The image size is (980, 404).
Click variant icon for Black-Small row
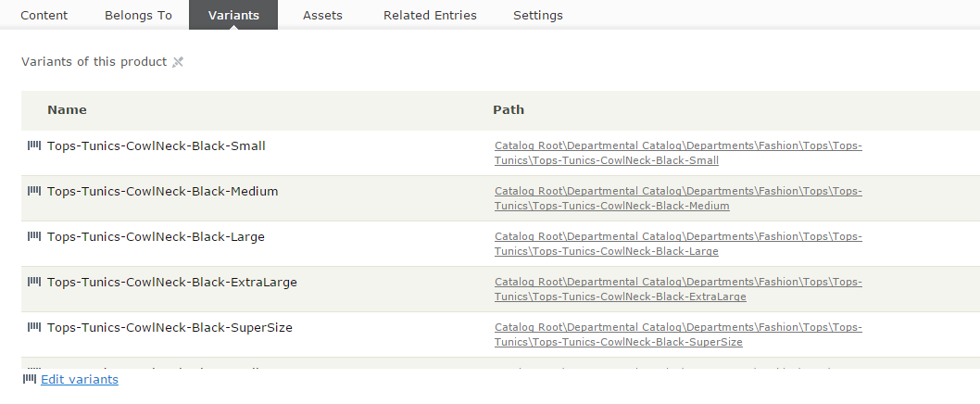pyautogui.click(x=35, y=145)
